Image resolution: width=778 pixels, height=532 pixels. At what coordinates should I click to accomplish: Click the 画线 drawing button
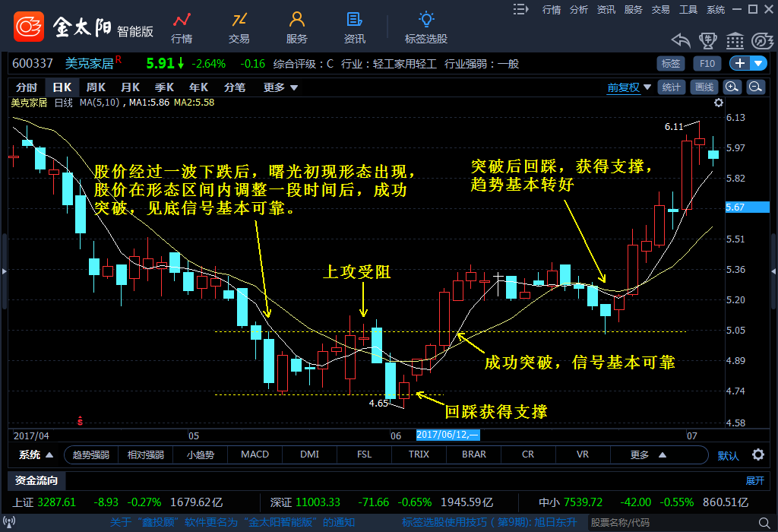click(x=705, y=87)
